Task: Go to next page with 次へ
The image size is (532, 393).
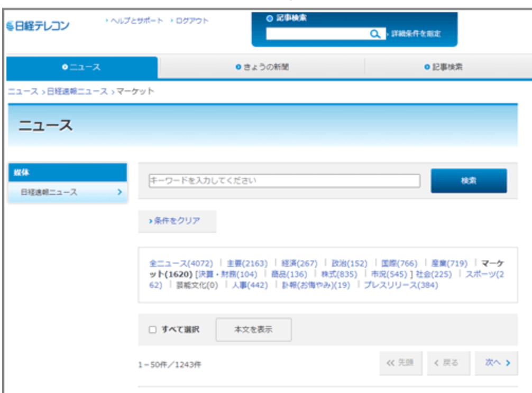Action: [x=497, y=363]
